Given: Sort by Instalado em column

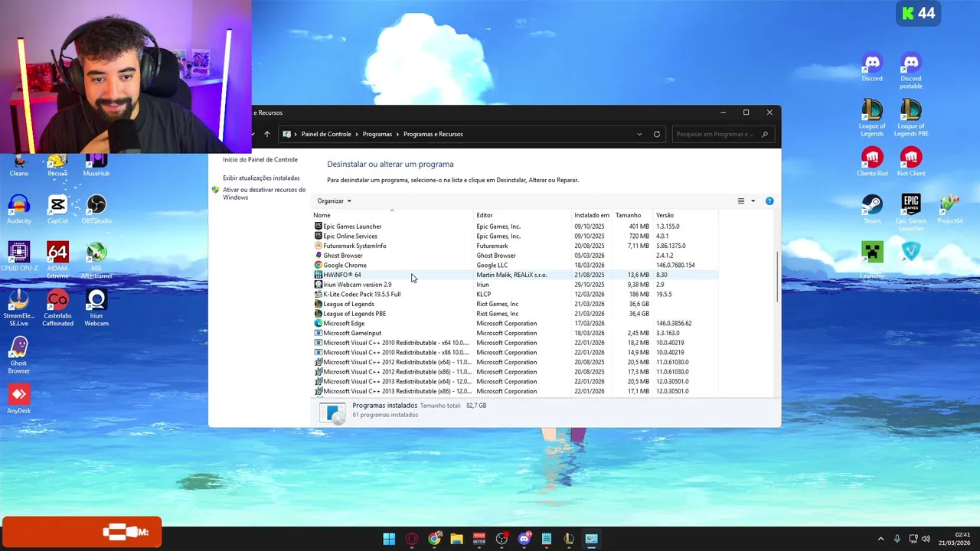Looking at the screenshot, I should click(593, 215).
